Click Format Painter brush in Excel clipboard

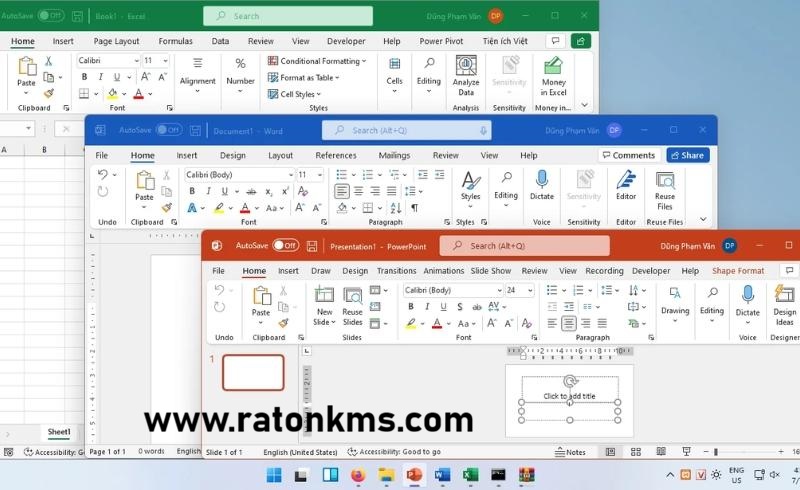click(x=48, y=93)
